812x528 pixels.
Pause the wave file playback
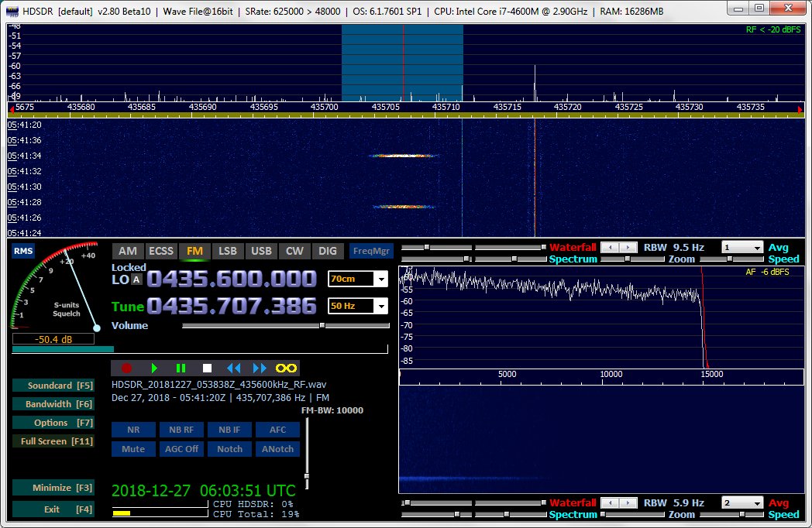coord(180,368)
